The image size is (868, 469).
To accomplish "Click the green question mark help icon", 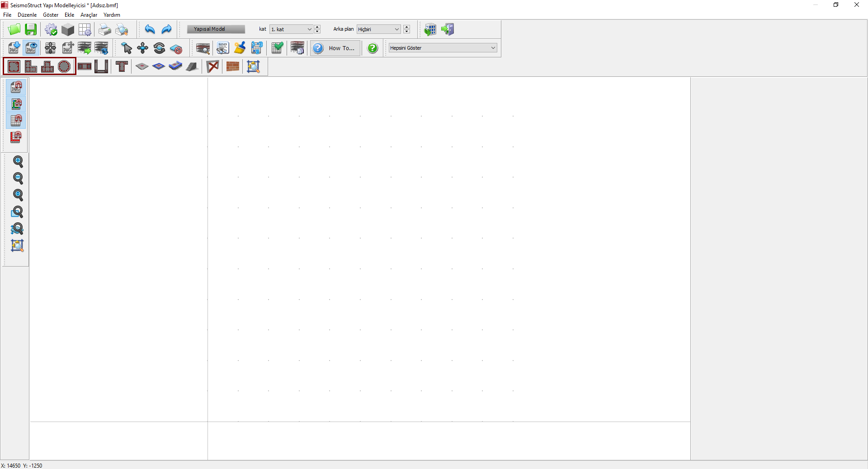I will pos(373,48).
